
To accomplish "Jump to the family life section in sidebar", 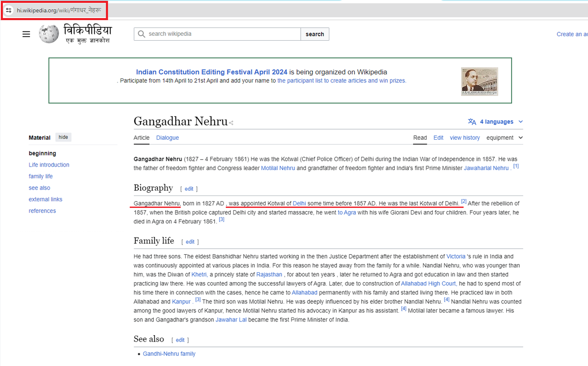I will [x=40, y=176].
